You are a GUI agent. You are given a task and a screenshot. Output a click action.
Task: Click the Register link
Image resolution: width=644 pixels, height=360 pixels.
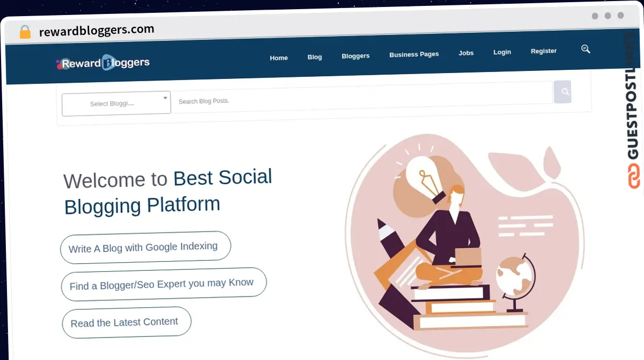[544, 51]
